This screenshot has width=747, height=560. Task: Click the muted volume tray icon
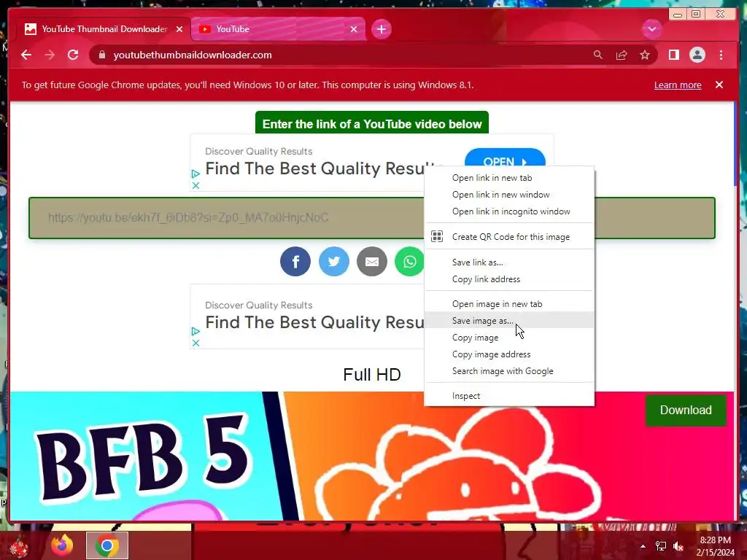[678, 546]
